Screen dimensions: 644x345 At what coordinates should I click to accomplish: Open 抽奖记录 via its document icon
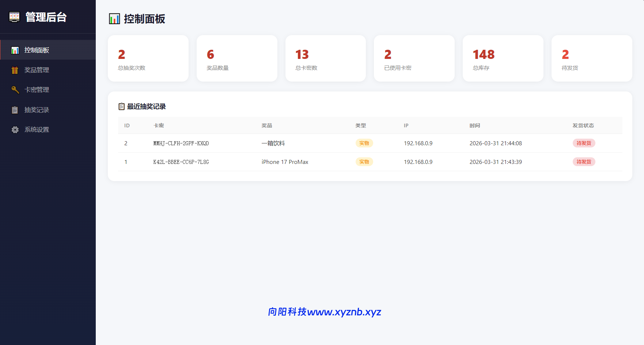point(15,110)
